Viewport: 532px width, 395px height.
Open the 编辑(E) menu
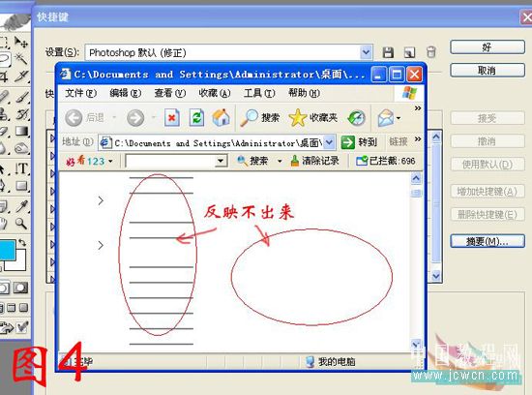point(126,93)
